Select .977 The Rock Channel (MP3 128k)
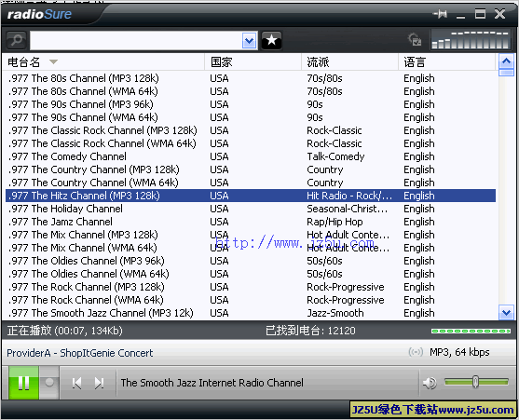This screenshot has width=519, height=420. click(x=251, y=287)
